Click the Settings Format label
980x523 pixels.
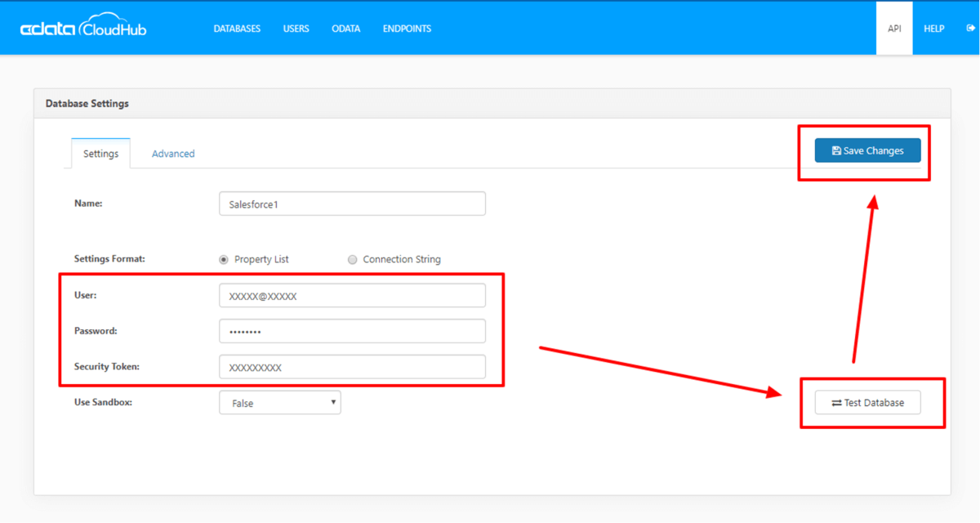pos(109,258)
